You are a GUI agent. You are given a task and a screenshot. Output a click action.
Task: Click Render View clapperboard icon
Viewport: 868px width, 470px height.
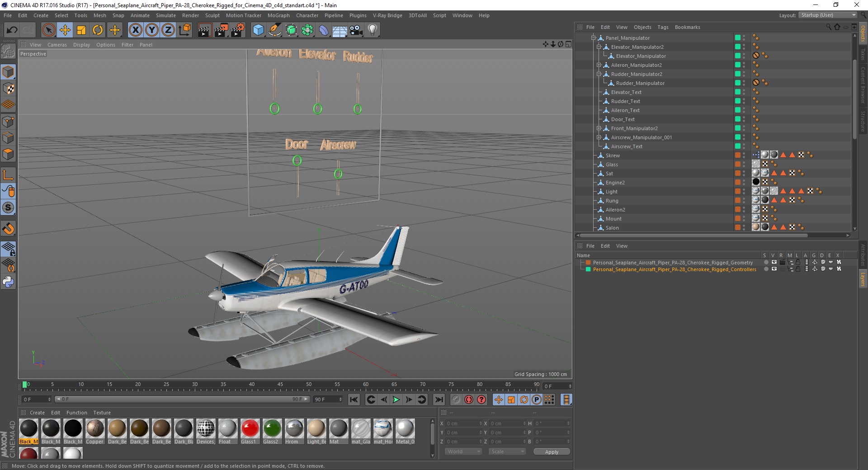[204, 30]
